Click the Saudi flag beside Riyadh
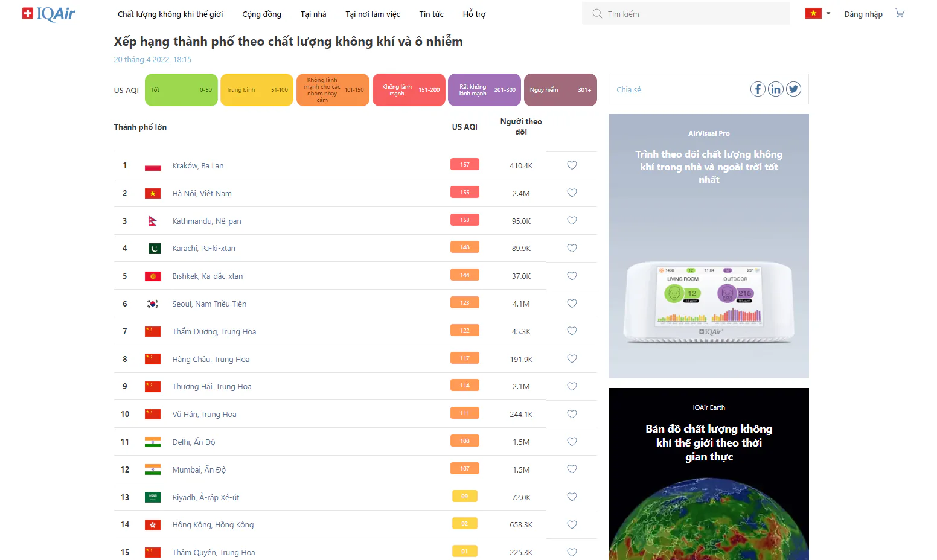937x560 pixels. tap(153, 497)
